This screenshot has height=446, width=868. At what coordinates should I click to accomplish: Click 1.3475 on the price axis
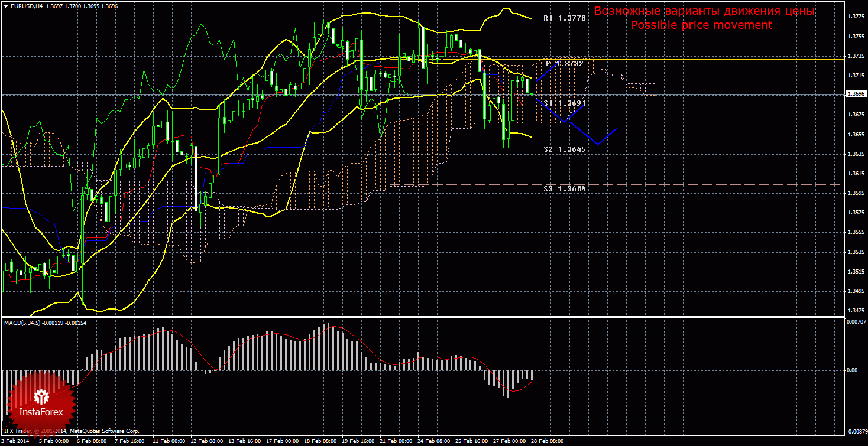point(856,310)
